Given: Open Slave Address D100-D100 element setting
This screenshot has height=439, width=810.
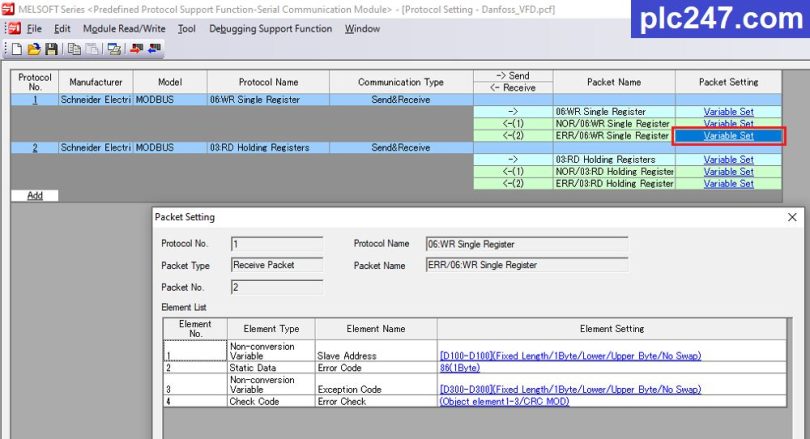Looking at the screenshot, I should [570, 355].
